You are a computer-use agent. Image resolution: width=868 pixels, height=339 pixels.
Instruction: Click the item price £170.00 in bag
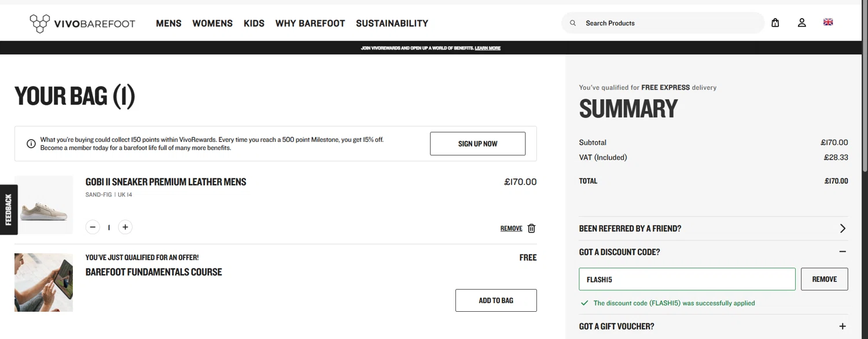click(520, 182)
